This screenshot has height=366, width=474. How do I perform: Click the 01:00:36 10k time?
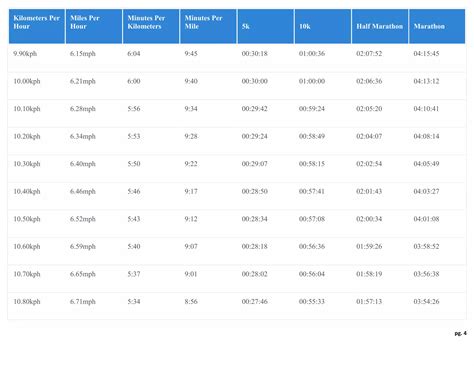312,54
